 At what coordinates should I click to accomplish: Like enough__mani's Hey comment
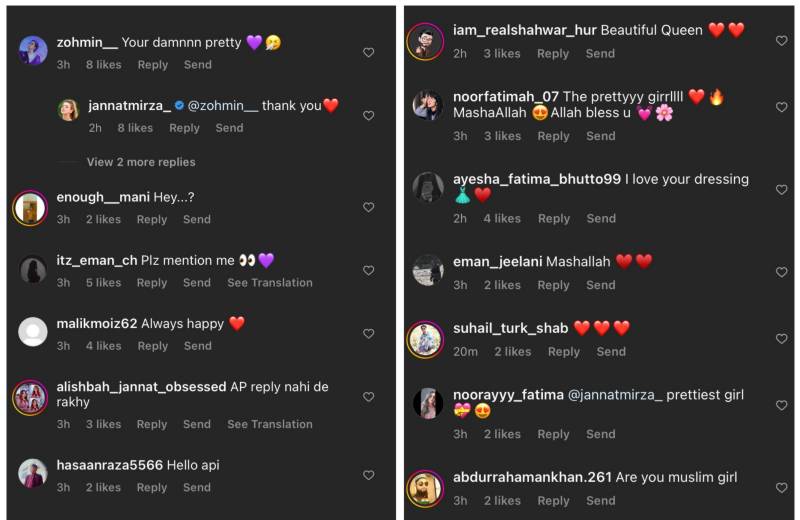368,207
